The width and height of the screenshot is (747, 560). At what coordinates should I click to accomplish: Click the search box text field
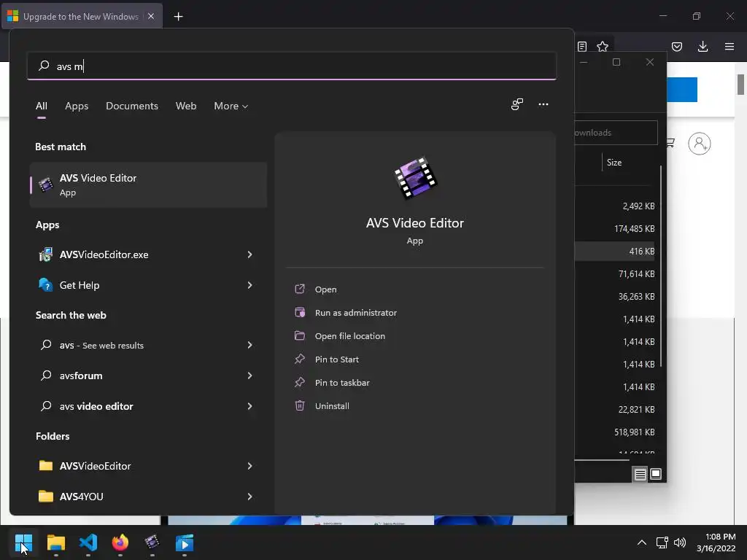tap(292, 66)
